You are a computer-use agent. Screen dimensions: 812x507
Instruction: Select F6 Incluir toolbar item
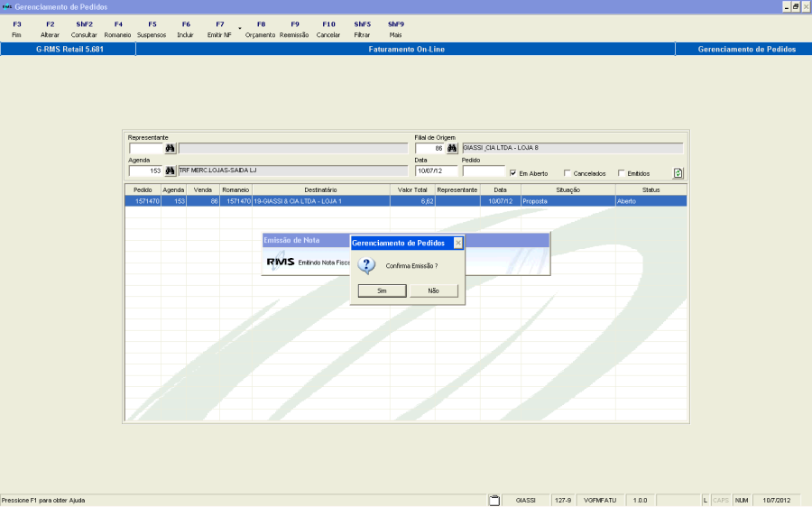point(185,30)
